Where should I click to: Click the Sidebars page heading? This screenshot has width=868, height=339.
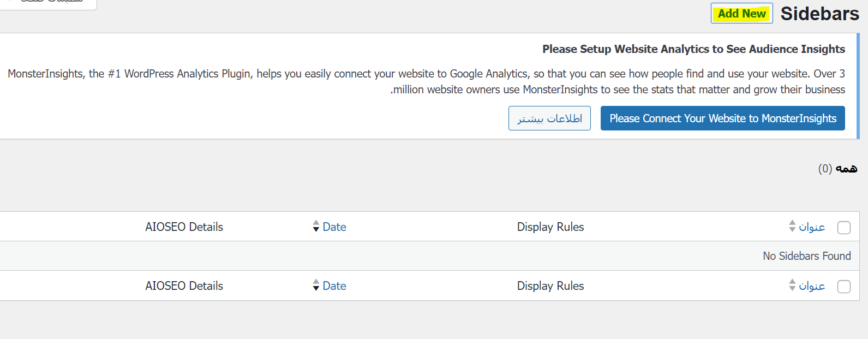coord(819,14)
